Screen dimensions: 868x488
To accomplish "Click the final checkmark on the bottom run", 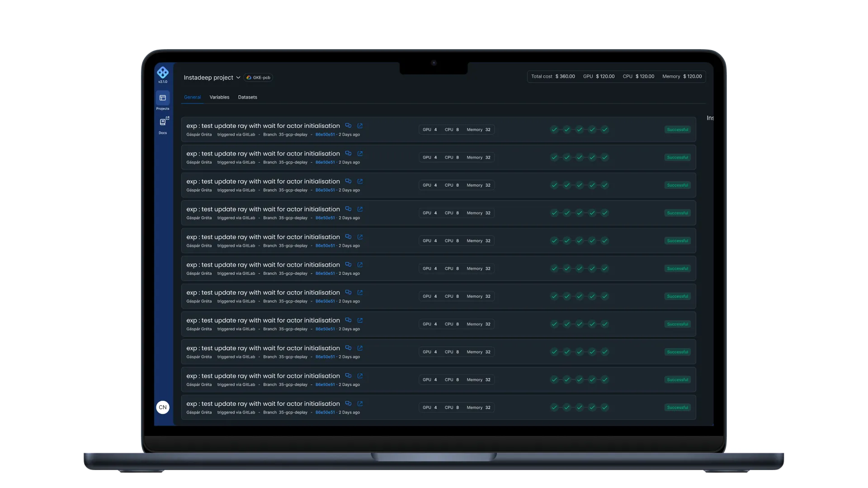I will pyautogui.click(x=605, y=407).
